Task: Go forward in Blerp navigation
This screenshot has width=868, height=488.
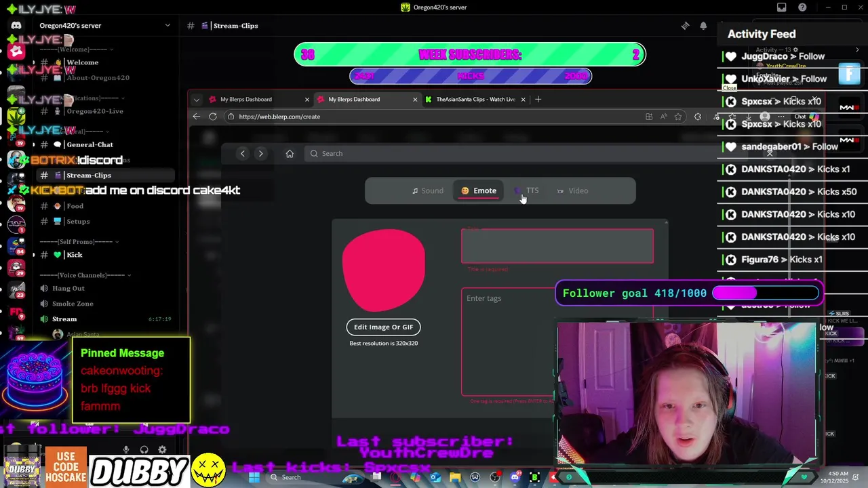Action: (x=260, y=154)
